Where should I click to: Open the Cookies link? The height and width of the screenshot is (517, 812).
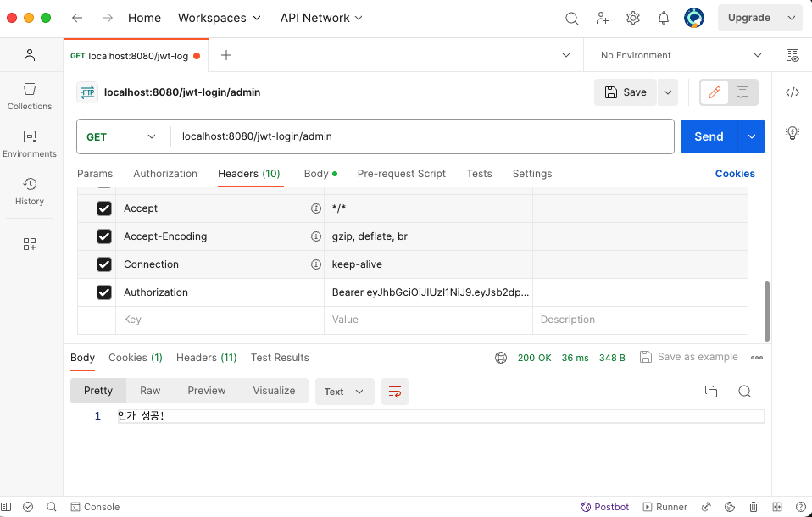(x=735, y=174)
